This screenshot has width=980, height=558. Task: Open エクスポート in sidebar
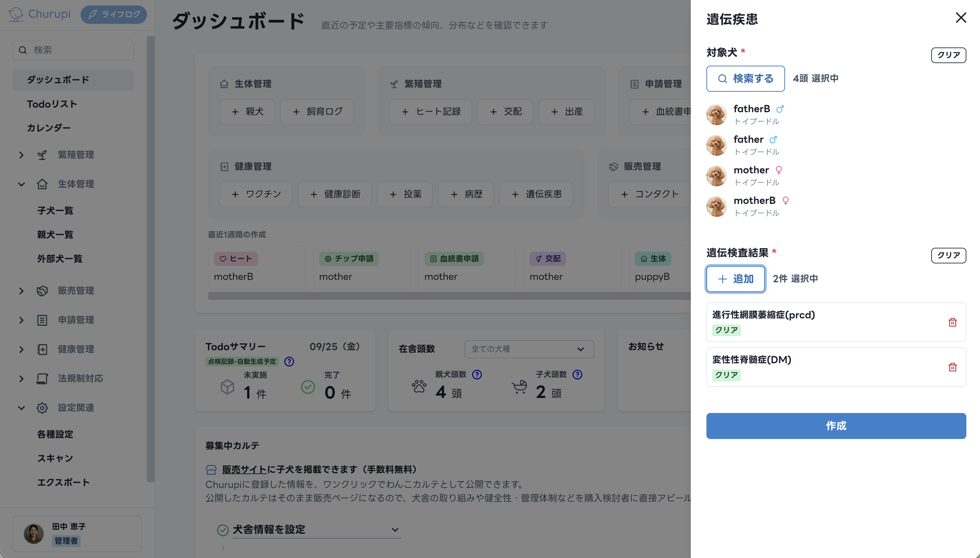pos(63,483)
